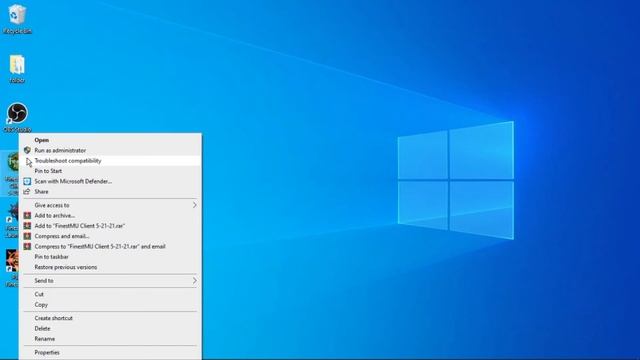Choose Create shortcut
The image size is (640, 360).
pyautogui.click(x=110, y=318)
